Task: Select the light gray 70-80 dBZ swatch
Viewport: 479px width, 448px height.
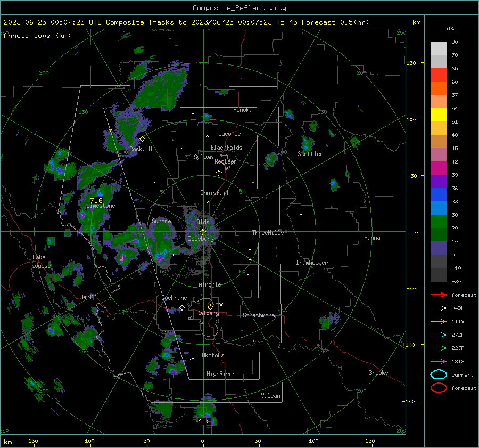Action: click(x=439, y=48)
